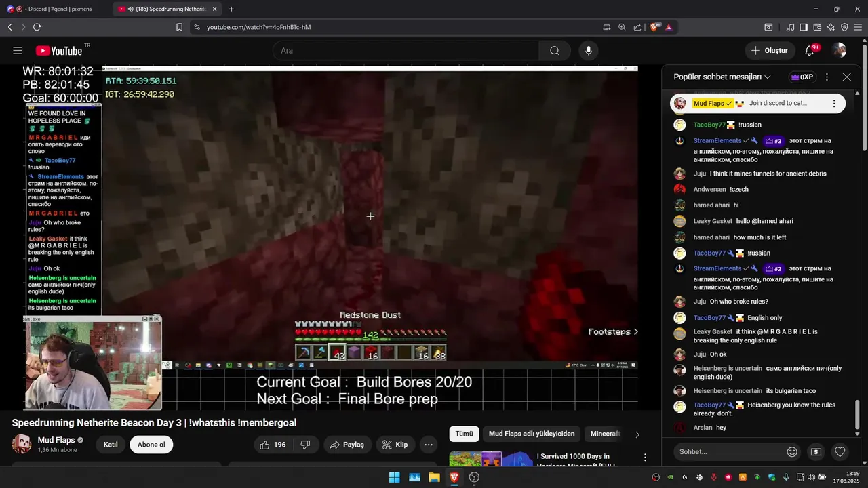Select the Speedrunning Netherite YouTube tab
The image size is (868, 488).
coord(167,9)
